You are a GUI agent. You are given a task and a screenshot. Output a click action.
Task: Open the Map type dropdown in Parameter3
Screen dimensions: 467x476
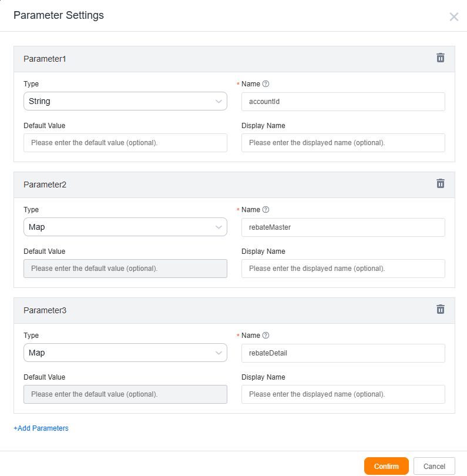click(x=125, y=353)
